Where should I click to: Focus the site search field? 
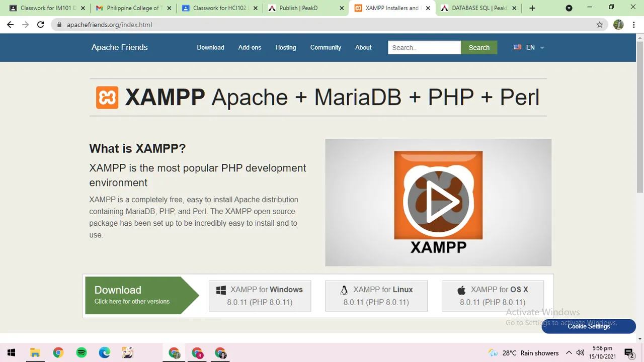pyautogui.click(x=424, y=47)
